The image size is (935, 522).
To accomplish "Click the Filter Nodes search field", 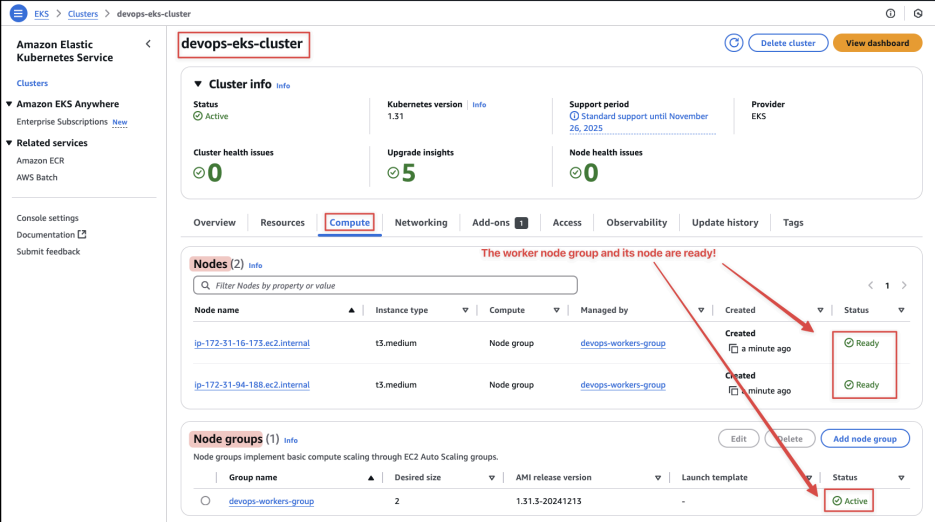I will [385, 285].
